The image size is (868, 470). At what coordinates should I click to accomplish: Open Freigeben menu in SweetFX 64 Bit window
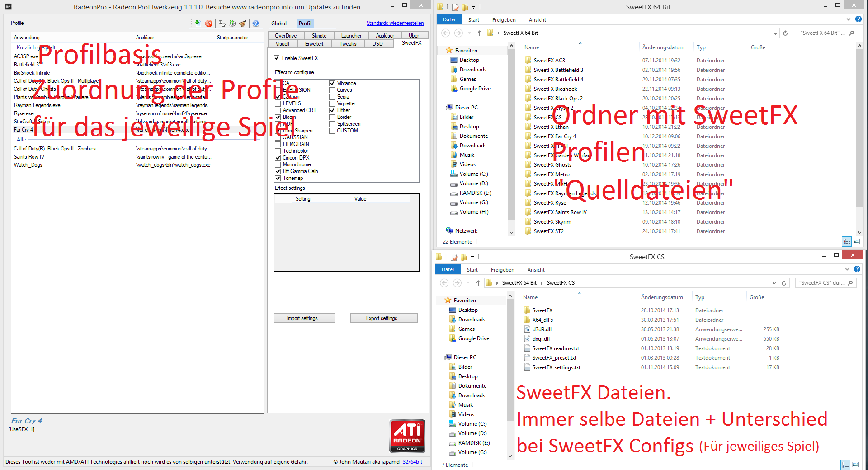pyautogui.click(x=504, y=20)
